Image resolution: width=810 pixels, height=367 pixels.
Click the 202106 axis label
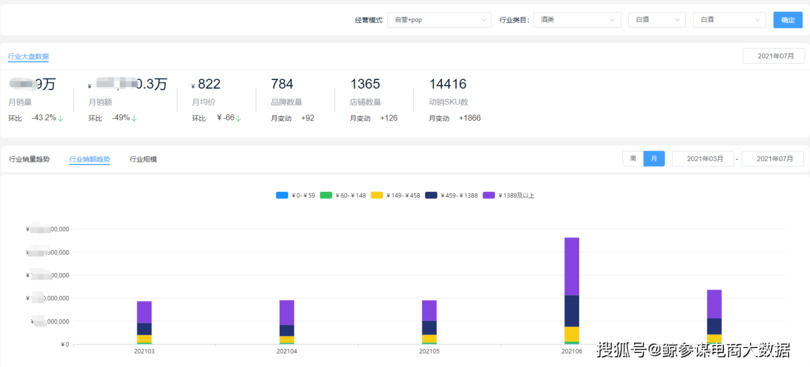(x=571, y=351)
